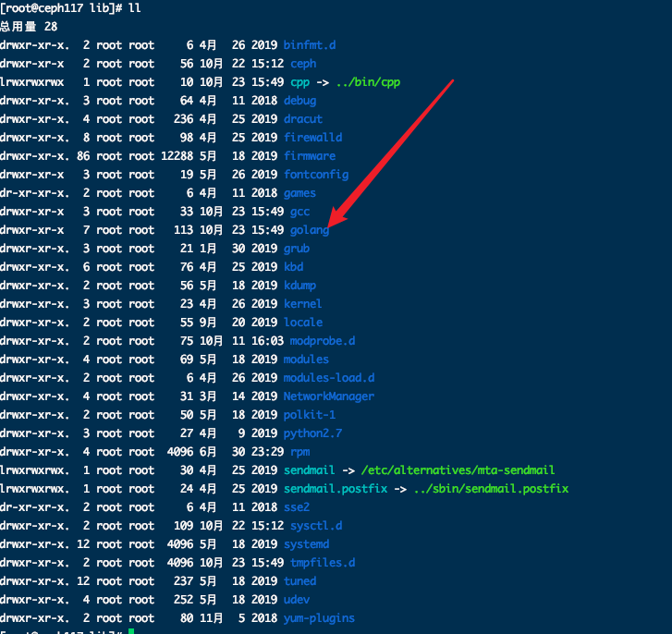
Task: Click the firmware directory name
Action: (310, 155)
